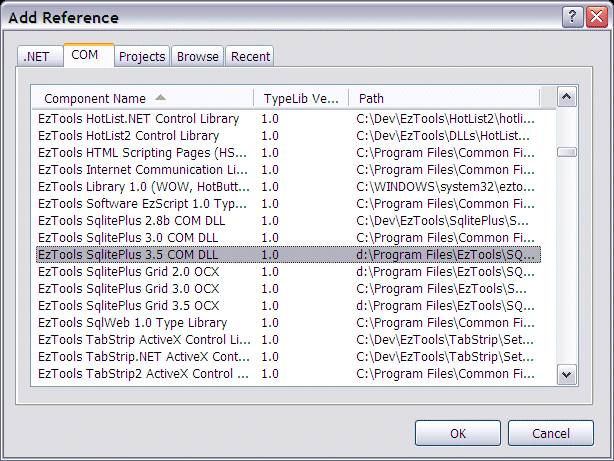The width and height of the screenshot is (614, 461).
Task: Click the Path column header
Action: 444,98
